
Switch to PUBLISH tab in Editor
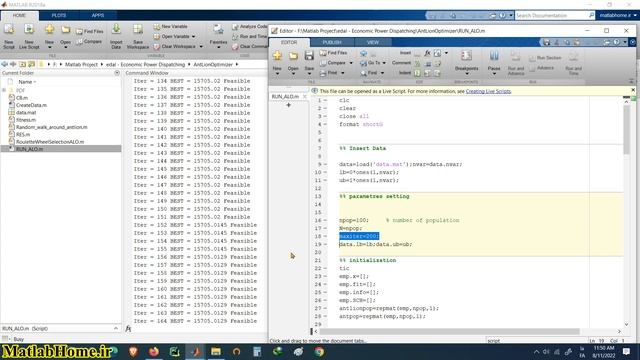pos(332,42)
